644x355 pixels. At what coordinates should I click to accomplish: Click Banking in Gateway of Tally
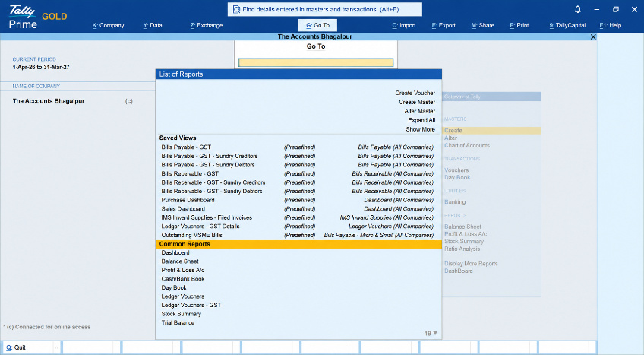pyautogui.click(x=455, y=202)
